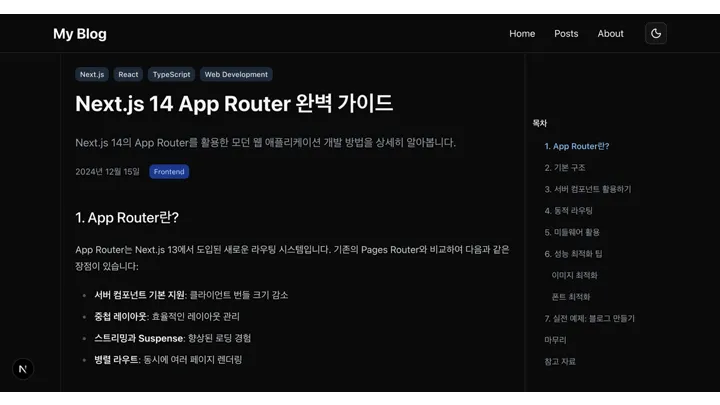
Task: Click the article title 'Next.js 14 App Router 완벽 가이드'
Action: [x=234, y=104]
